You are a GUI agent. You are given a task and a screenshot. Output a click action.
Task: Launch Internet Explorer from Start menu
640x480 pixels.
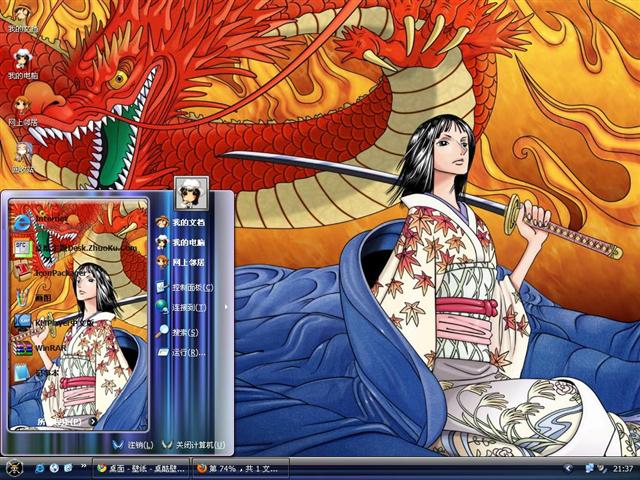[x=40, y=221]
